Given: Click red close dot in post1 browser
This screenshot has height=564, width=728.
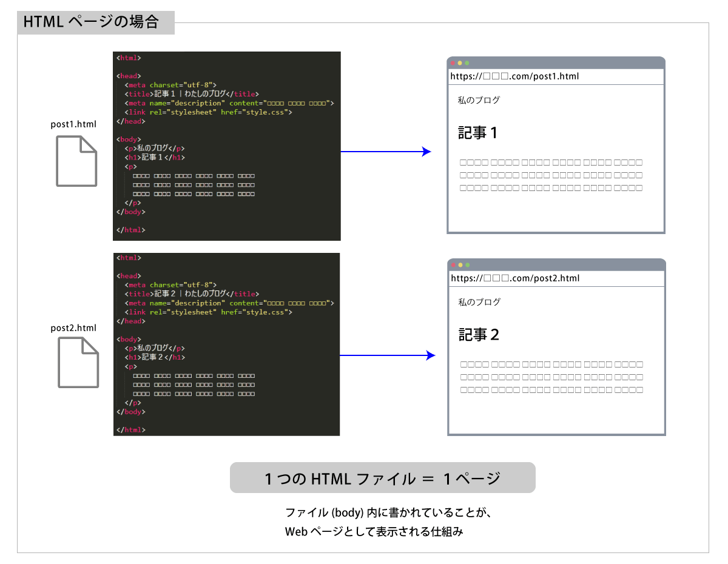Looking at the screenshot, I should [x=453, y=63].
